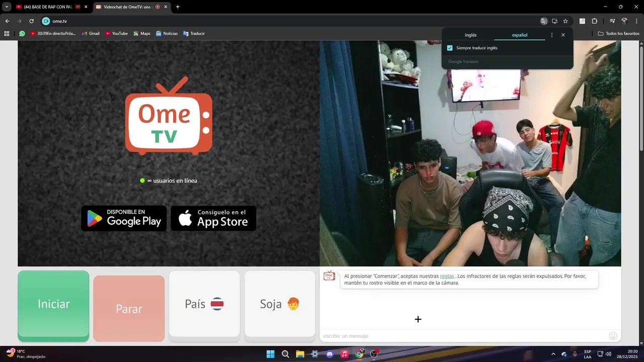Select the inglés tab in translate popup

[x=470, y=35]
